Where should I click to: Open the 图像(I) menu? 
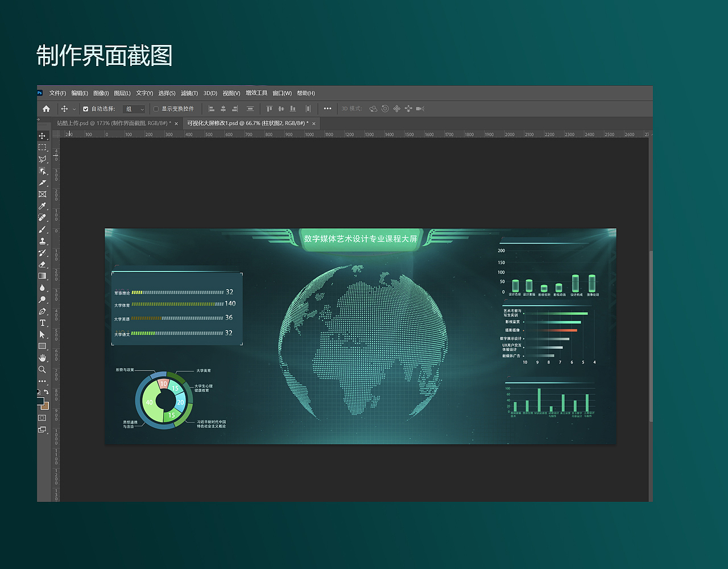[x=101, y=93]
